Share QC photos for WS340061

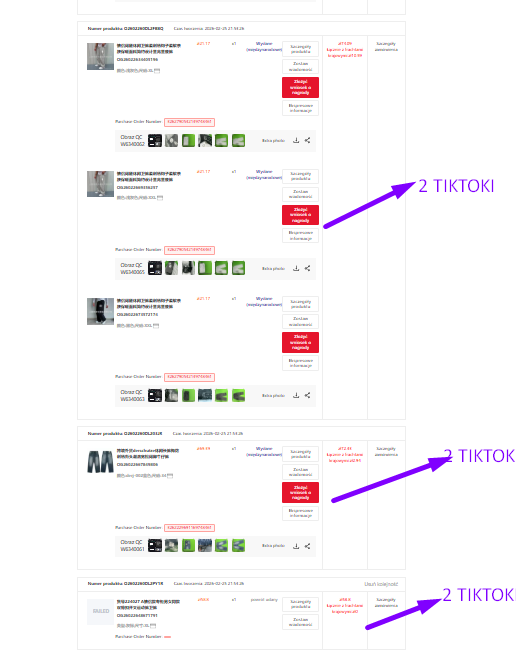click(307, 546)
